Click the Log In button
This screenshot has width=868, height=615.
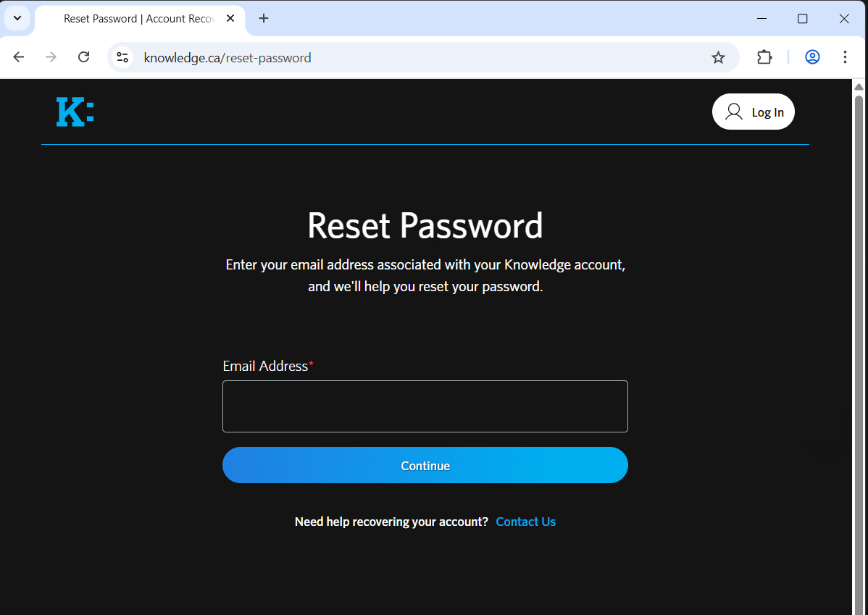(754, 112)
